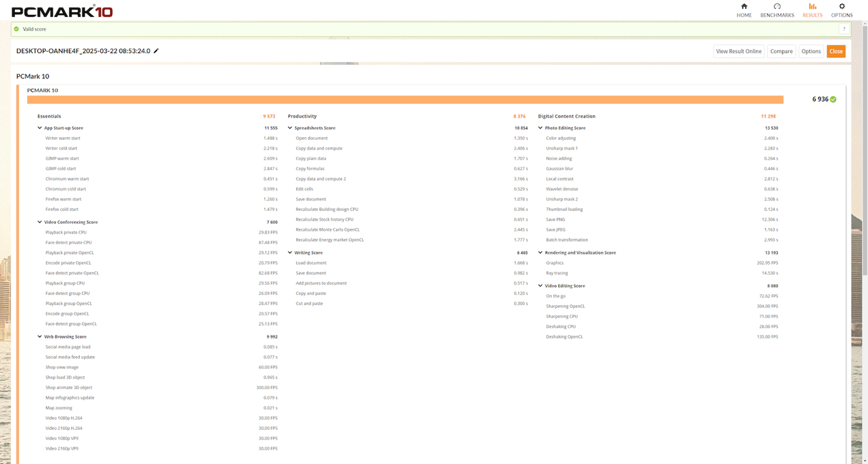Click the question mark help icon
The width and height of the screenshot is (868, 464).
click(844, 29)
